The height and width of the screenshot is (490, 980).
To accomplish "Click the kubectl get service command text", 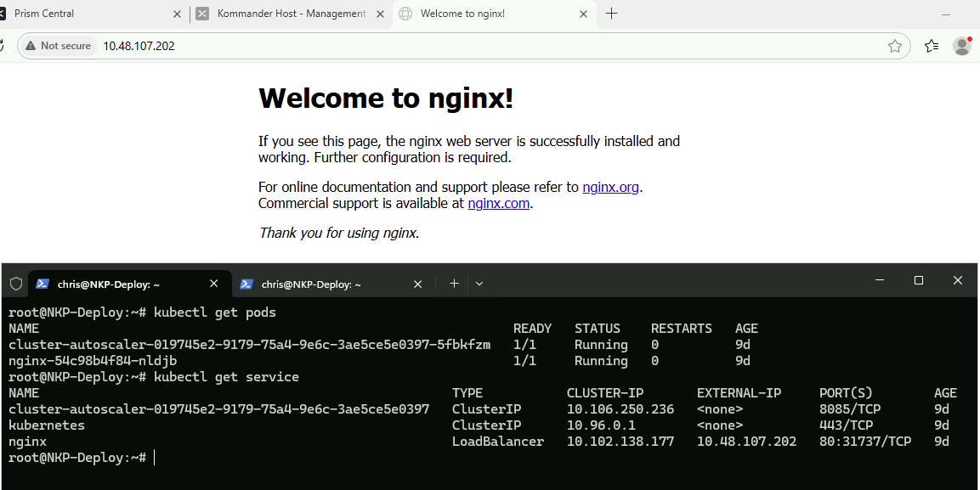I will pos(226,377).
